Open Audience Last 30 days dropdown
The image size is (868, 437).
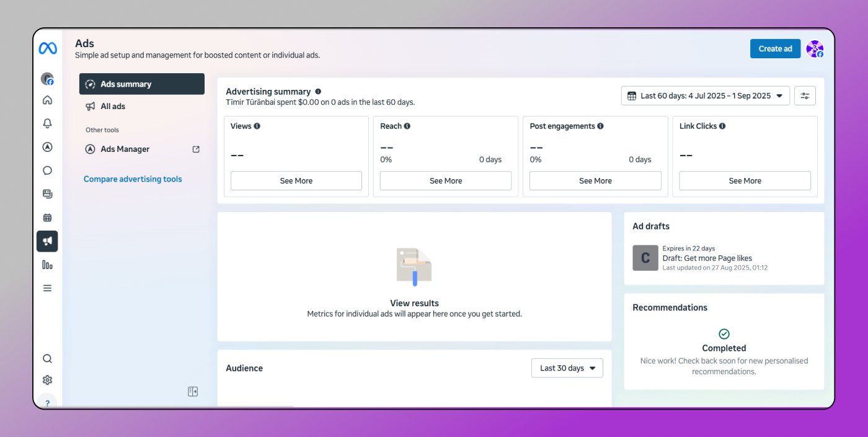tap(567, 368)
